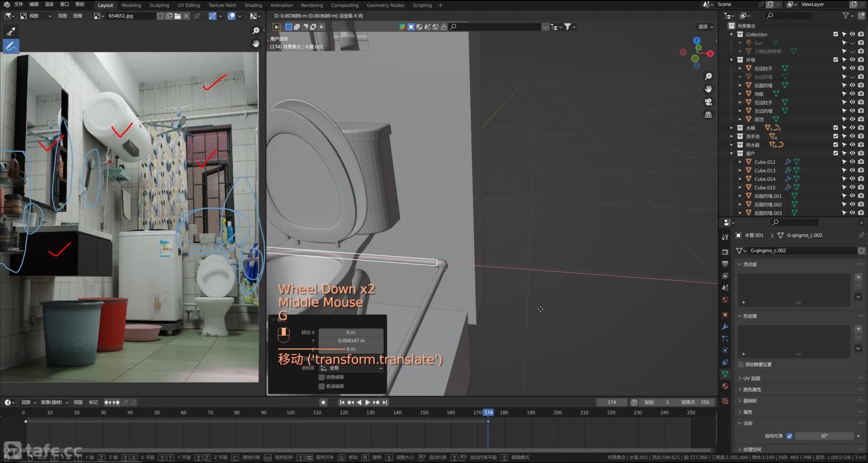Hide the 地板 object using eye icon
868x463 pixels.
pos(852,94)
